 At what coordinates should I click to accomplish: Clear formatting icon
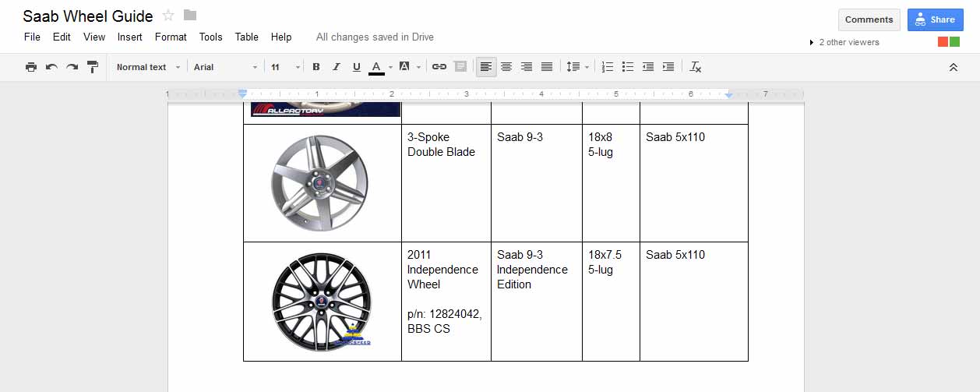coord(696,67)
